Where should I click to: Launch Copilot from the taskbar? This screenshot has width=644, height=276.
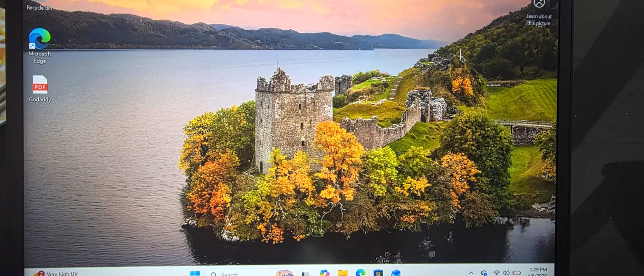[x=324, y=274]
